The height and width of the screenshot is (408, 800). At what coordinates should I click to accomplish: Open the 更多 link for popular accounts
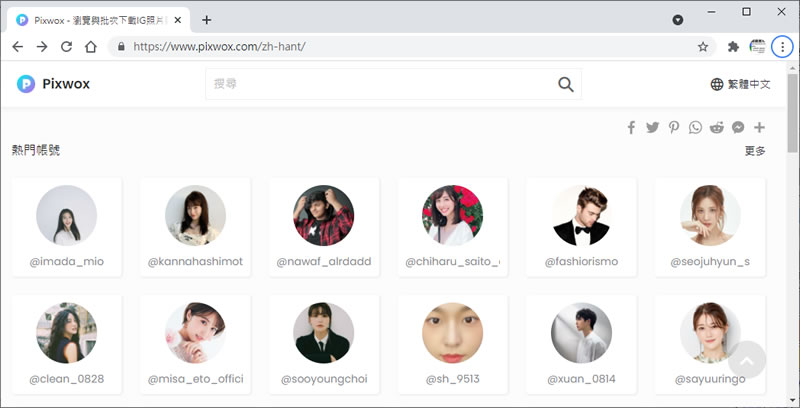click(x=755, y=151)
